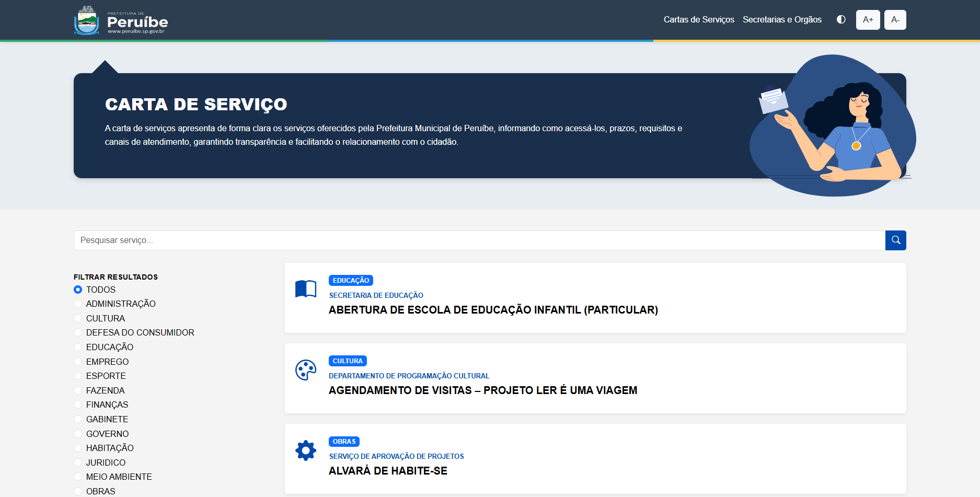Open Abertura de Escola de Educação Infantil service
Viewport: 980px width, 497px height.
493,310
